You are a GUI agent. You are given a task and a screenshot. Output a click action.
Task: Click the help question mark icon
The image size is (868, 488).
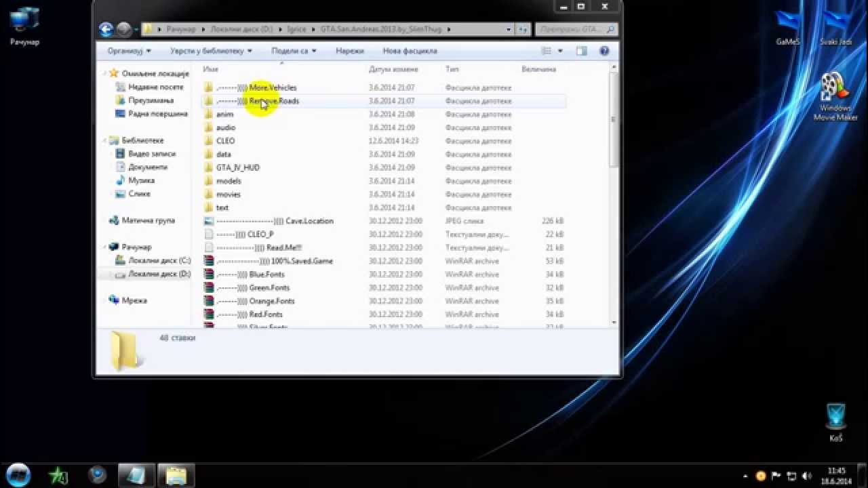604,51
